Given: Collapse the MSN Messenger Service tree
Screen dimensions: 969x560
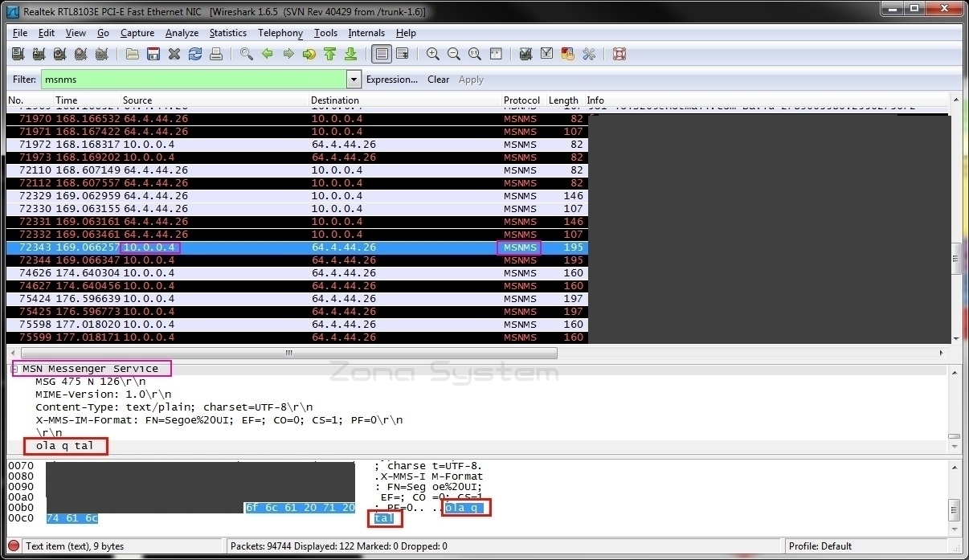Looking at the screenshot, I should (x=15, y=369).
